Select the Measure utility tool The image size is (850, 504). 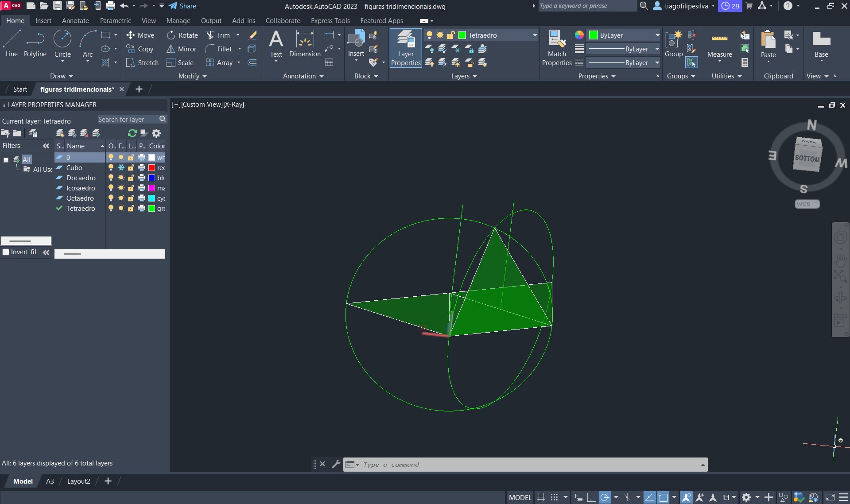pyautogui.click(x=719, y=44)
